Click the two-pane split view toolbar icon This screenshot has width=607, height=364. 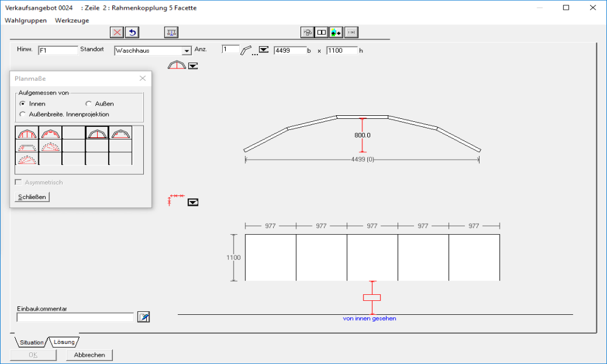tap(322, 32)
